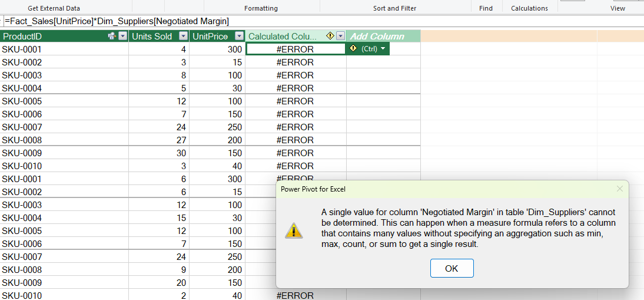Expand the (Ctrl) paste options arrow
Viewport: 644px width, 300px height.
[x=383, y=49]
